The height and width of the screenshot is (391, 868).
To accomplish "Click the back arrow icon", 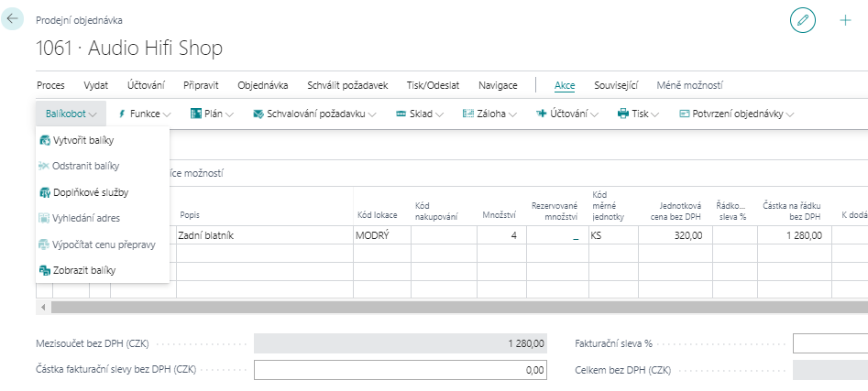I will [x=14, y=19].
